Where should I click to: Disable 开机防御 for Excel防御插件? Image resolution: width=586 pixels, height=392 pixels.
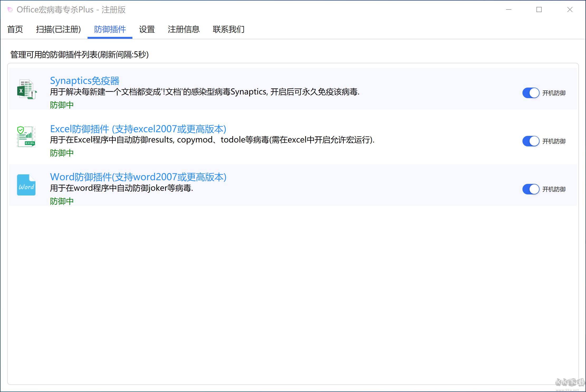[530, 141]
